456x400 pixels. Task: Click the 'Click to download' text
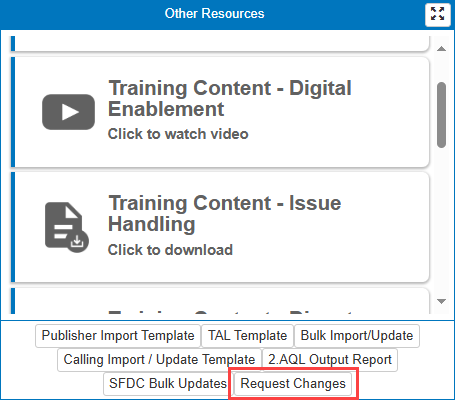[x=170, y=250]
